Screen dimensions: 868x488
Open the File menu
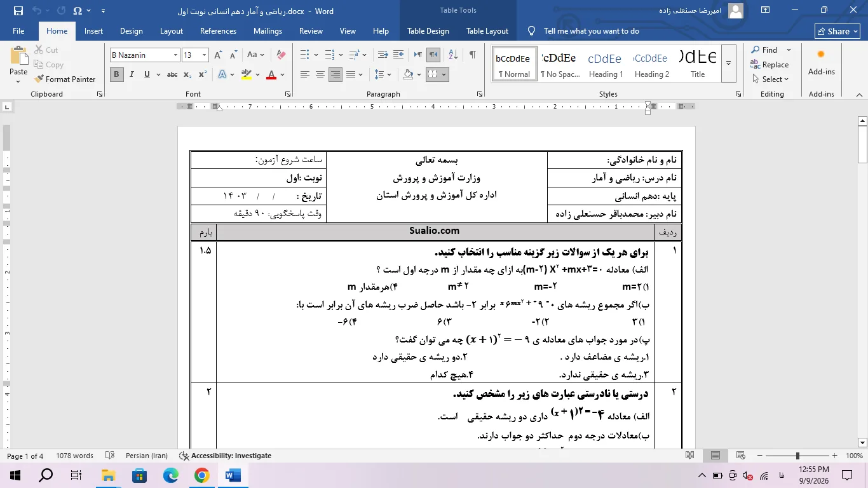[18, 30]
